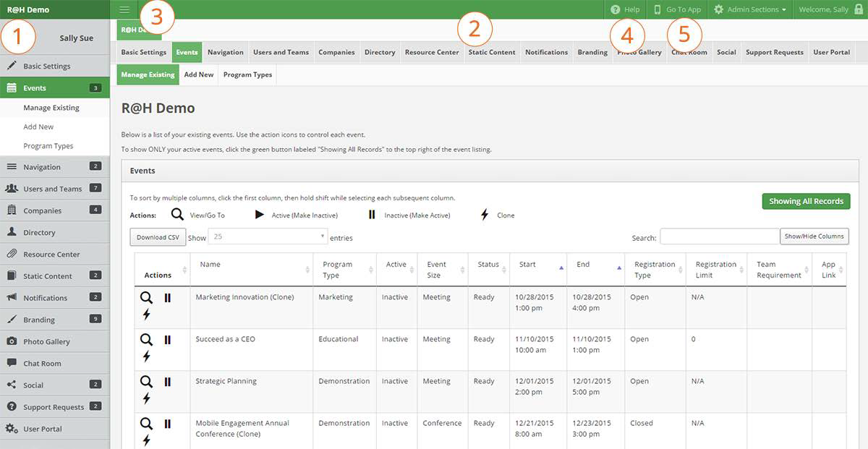Open Resource Center paperclip item in sidebar

point(51,255)
